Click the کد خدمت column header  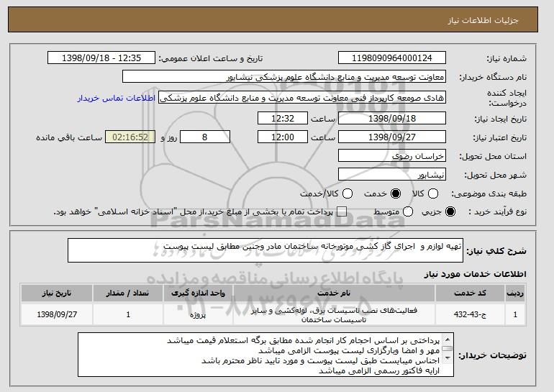tap(470, 293)
